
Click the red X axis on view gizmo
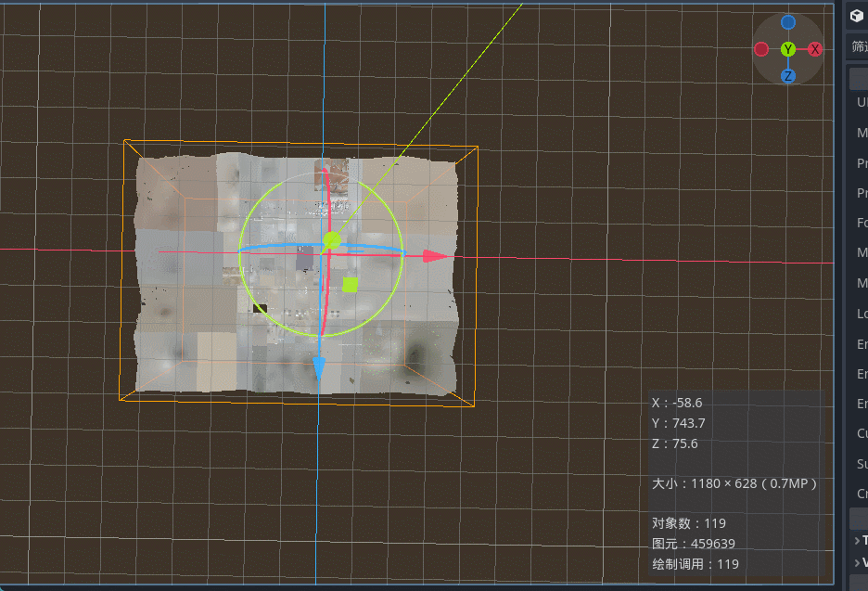[815, 49]
